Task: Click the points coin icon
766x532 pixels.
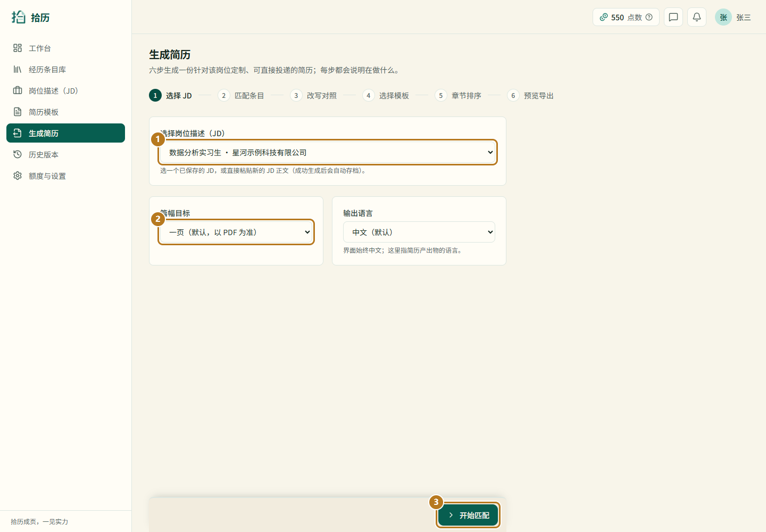Action: 604,17
